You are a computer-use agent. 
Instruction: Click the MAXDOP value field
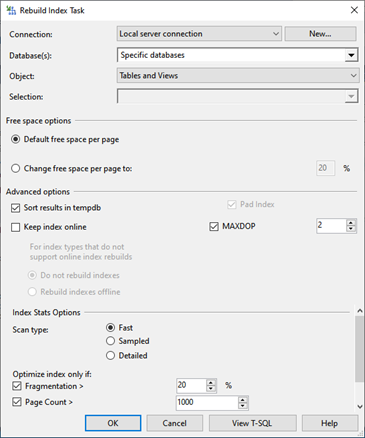[331, 226]
